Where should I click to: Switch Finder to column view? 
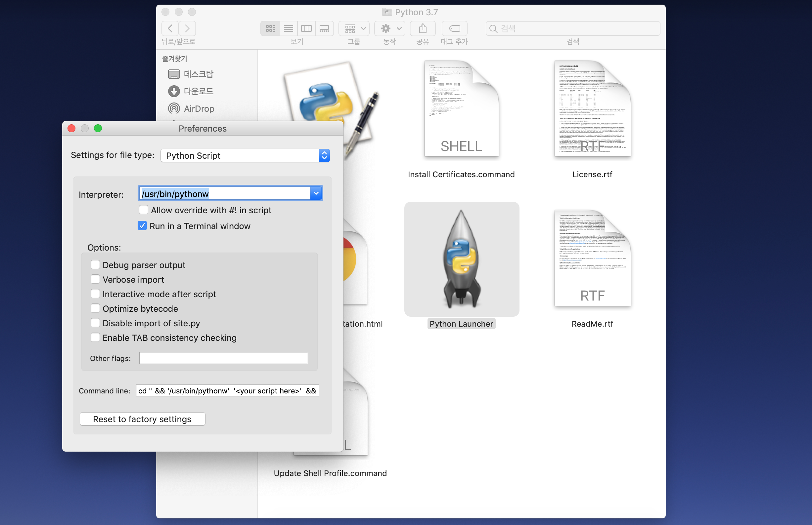pos(306,28)
